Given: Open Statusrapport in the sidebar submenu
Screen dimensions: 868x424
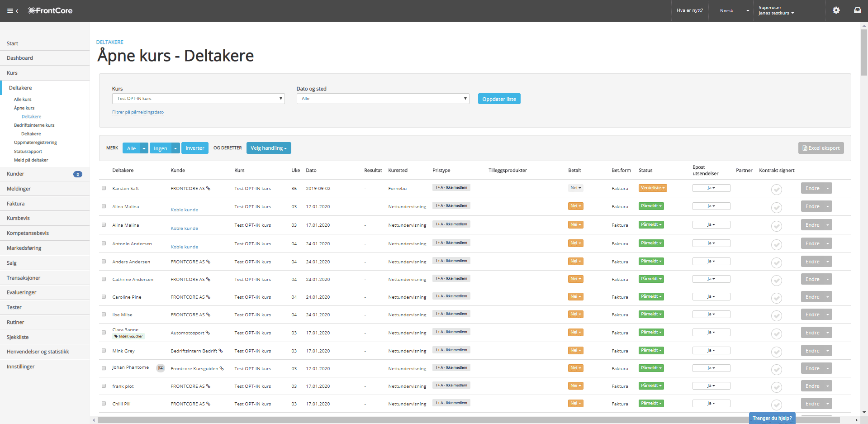Looking at the screenshot, I should coord(28,152).
